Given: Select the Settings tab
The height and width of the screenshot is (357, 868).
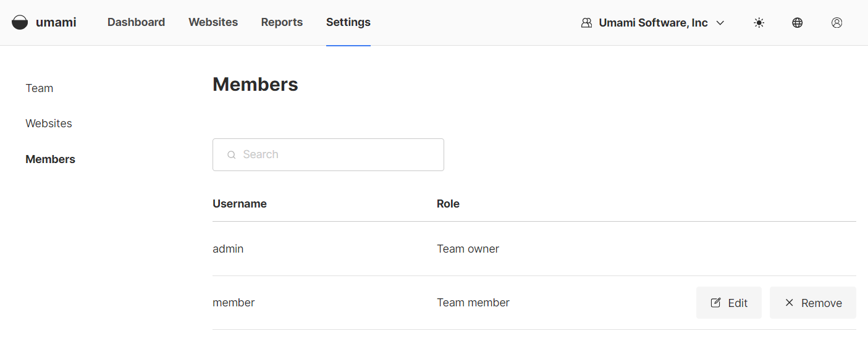Looking at the screenshot, I should (348, 22).
